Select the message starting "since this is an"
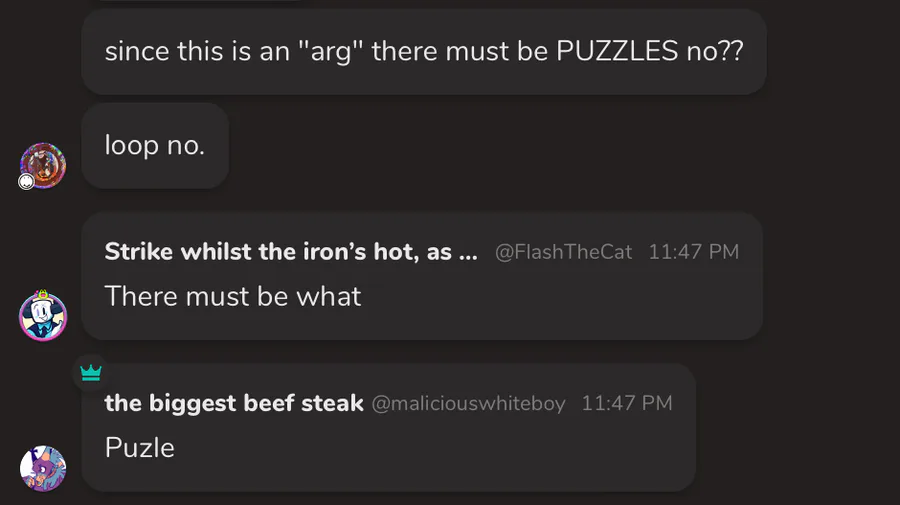Image resolution: width=900 pixels, height=505 pixels. pos(423,52)
